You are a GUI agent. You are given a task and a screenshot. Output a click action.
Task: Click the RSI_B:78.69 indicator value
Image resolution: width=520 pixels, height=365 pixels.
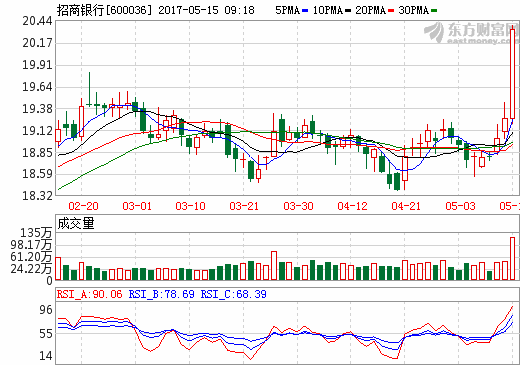pos(162,294)
